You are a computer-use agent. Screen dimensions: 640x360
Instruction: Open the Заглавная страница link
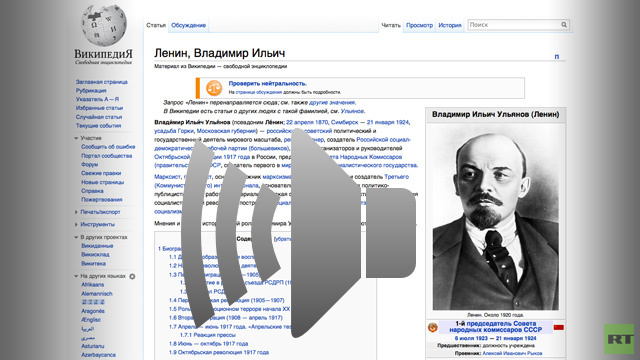click(102, 82)
